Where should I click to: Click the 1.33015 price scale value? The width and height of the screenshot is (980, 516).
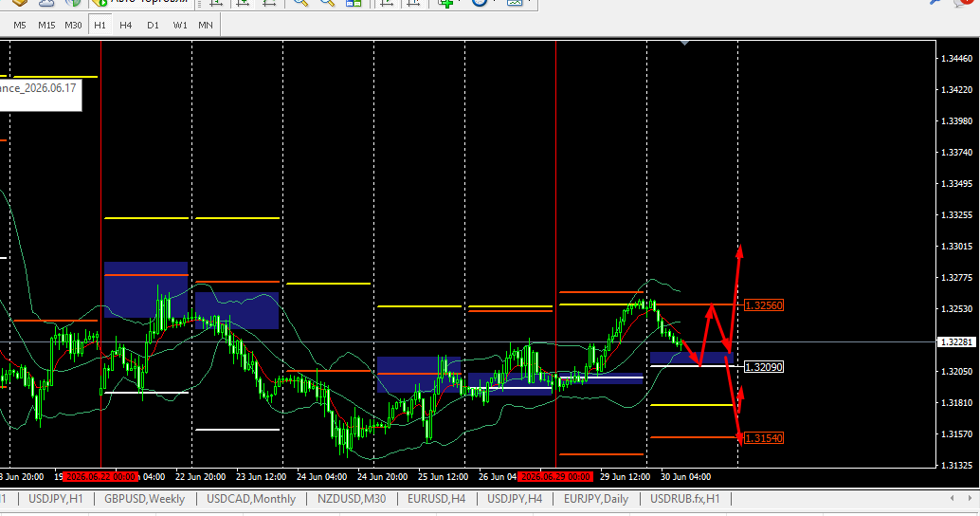[957, 247]
